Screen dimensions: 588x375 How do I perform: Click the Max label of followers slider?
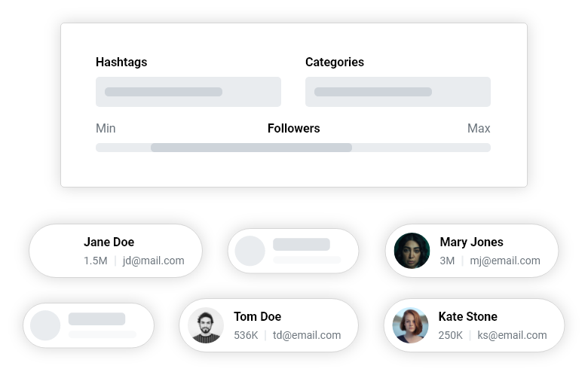tap(479, 129)
